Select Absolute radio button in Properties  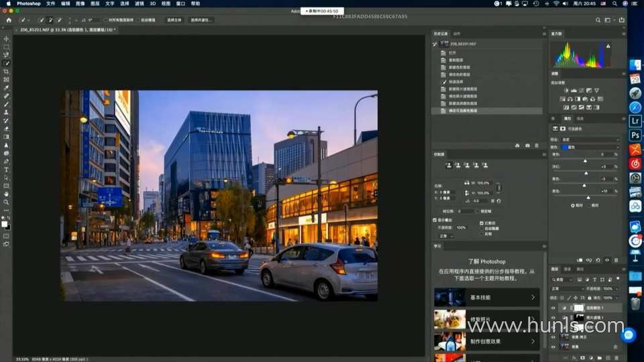(x=588, y=206)
